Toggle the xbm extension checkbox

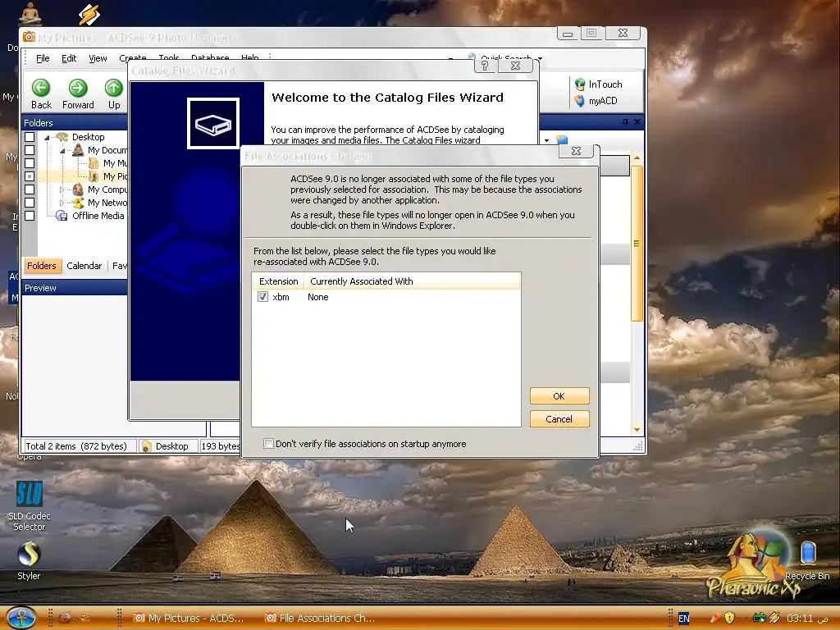point(263,297)
